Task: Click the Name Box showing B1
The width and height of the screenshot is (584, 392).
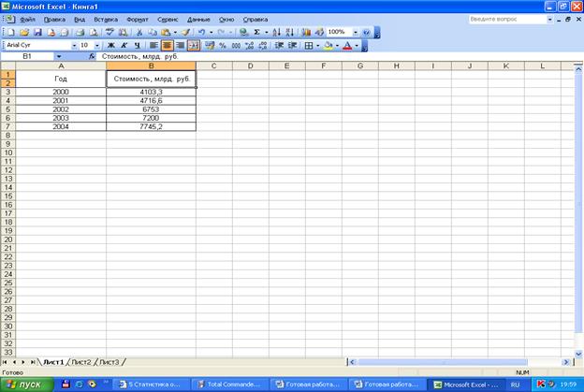Action: [27, 56]
